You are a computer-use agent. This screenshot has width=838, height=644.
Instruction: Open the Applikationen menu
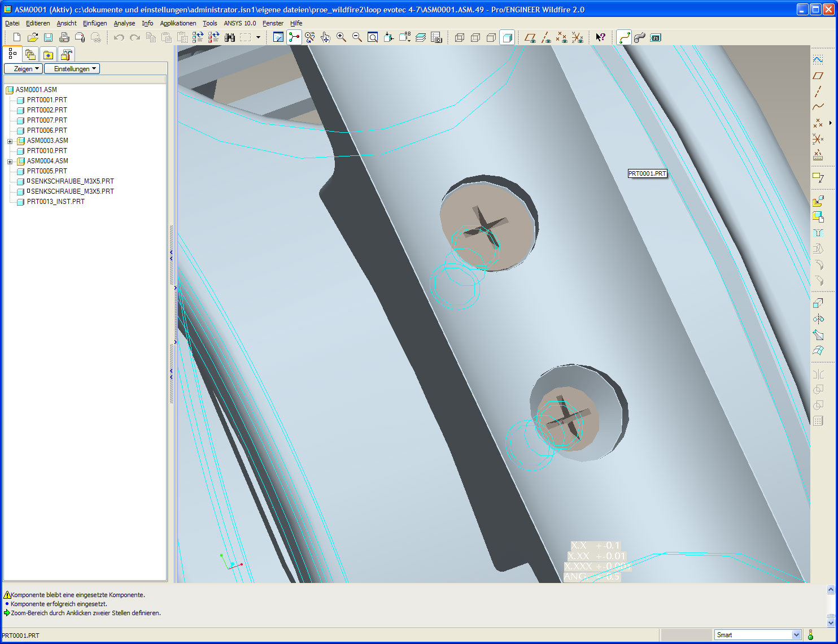click(178, 23)
